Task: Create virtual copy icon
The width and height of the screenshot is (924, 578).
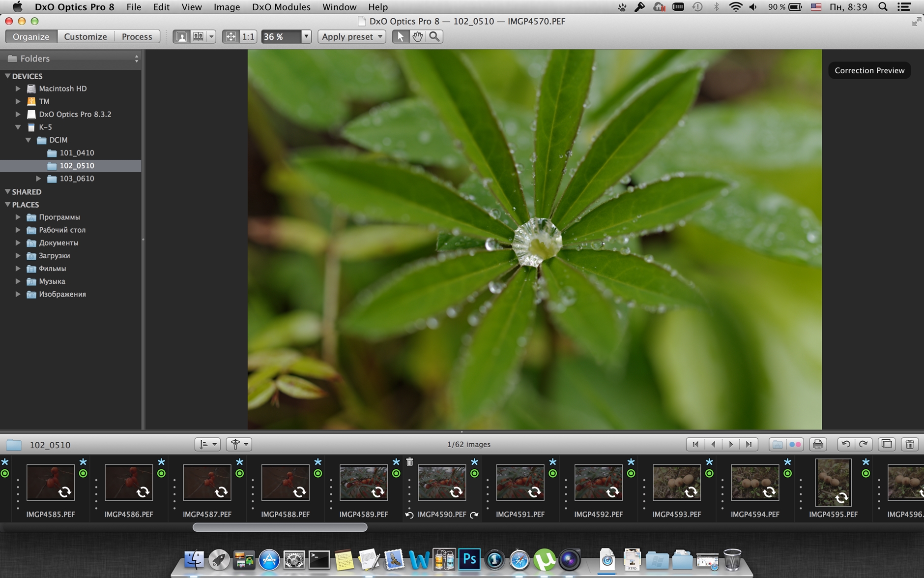Action: (887, 444)
